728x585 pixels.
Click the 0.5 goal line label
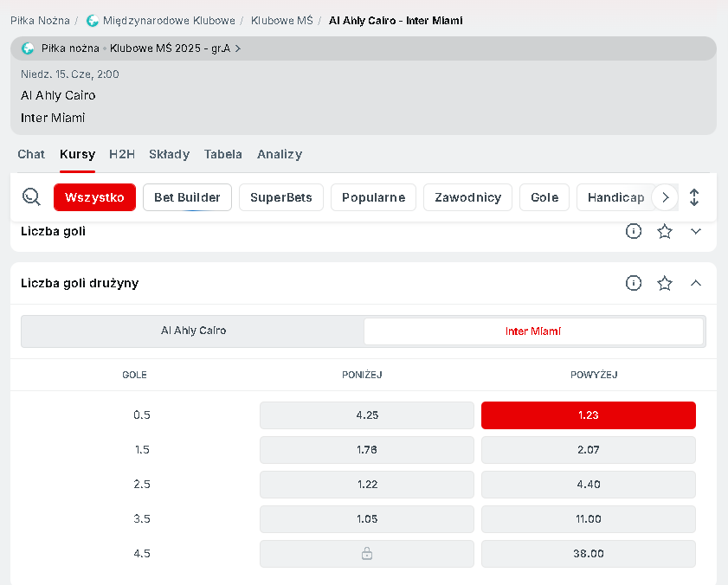[142, 415]
